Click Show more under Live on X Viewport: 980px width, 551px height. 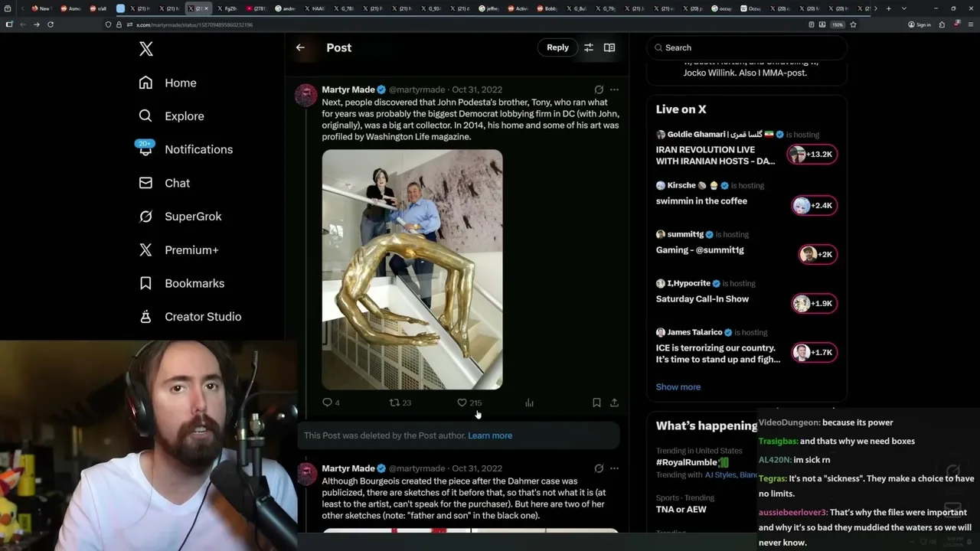click(678, 387)
